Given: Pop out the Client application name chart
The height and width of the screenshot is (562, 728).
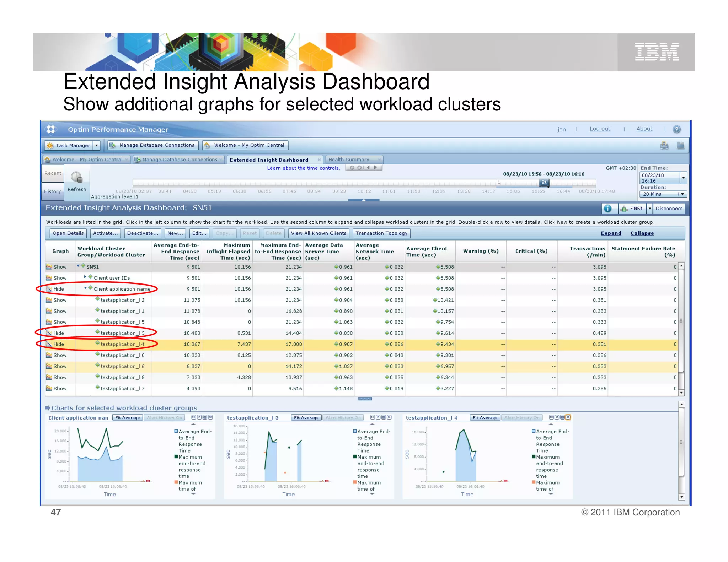Looking at the screenshot, I should (x=199, y=417).
